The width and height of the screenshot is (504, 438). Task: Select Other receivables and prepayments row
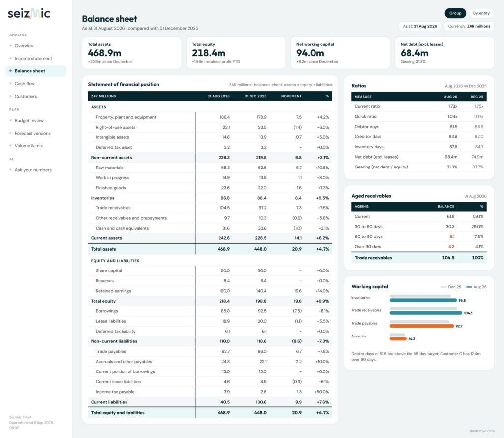[x=210, y=218]
